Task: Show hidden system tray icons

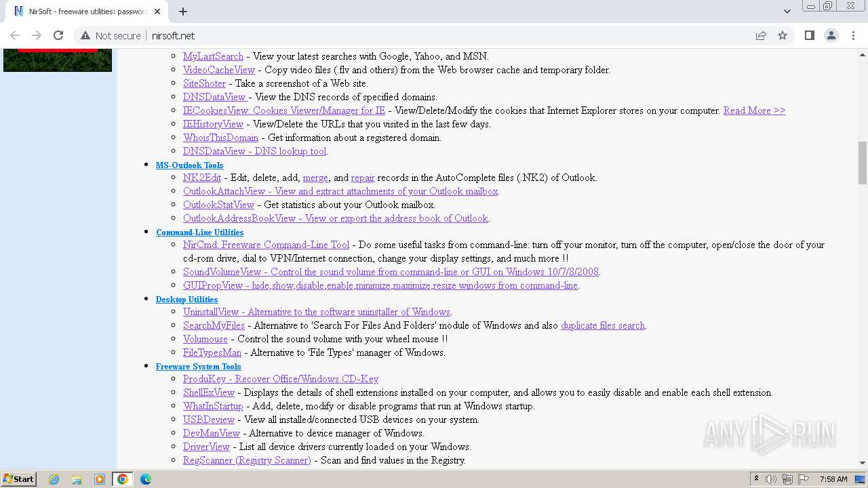Action: coord(756,479)
